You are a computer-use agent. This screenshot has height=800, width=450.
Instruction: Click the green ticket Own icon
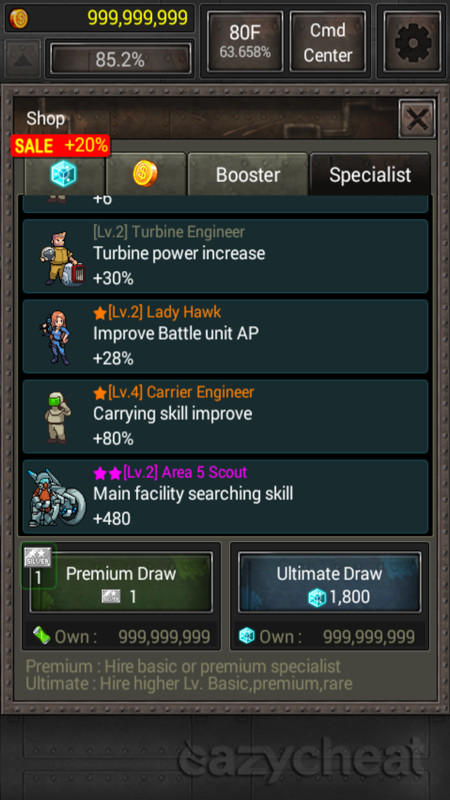click(41, 636)
